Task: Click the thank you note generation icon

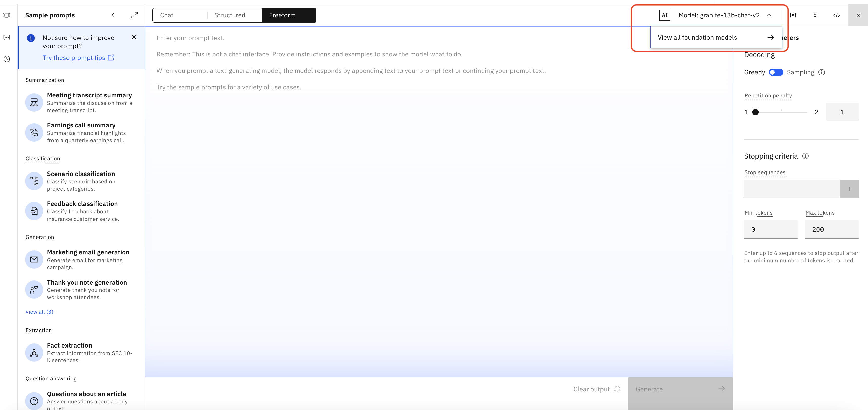Action: point(34,289)
